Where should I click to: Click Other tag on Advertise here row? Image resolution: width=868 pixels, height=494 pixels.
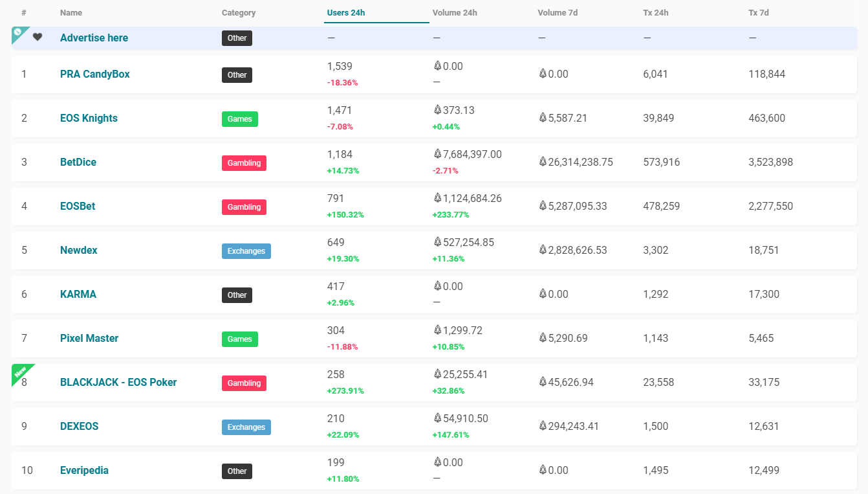[x=237, y=38]
